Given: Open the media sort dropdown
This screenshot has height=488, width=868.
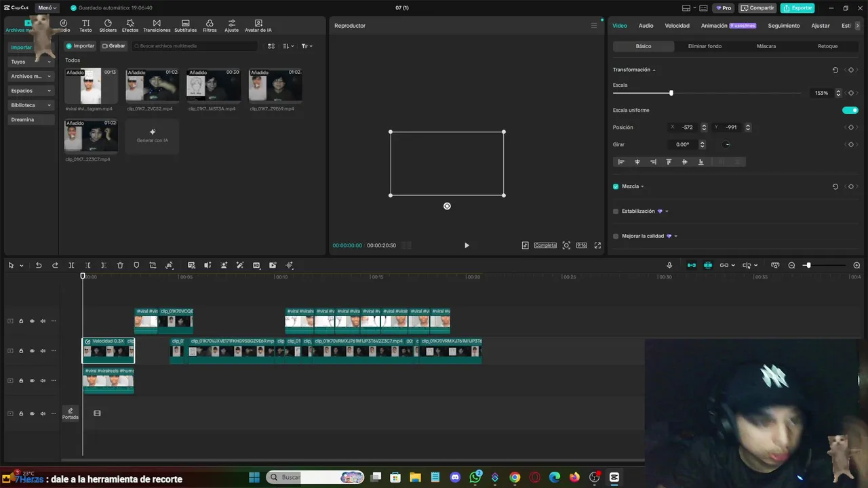Looking at the screenshot, I should [x=288, y=46].
